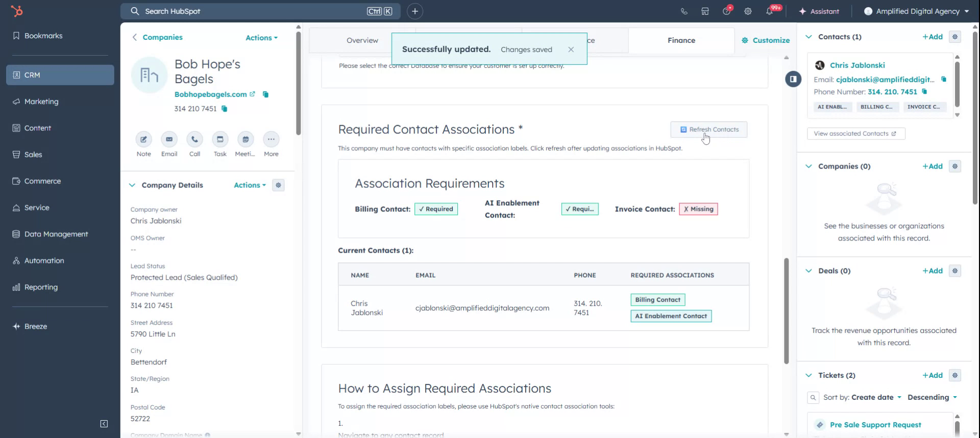Click the Refresh Contacts button
Screen dimensions: 980x438
708,130
